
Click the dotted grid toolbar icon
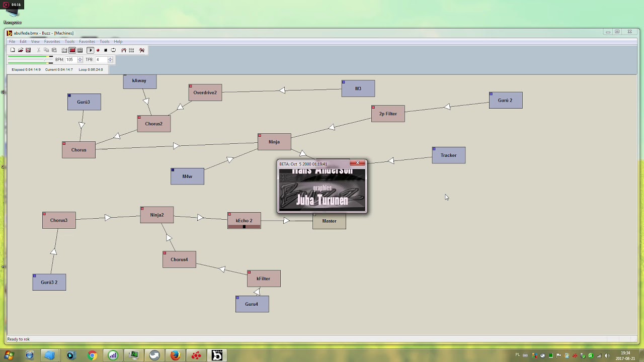coord(131,50)
